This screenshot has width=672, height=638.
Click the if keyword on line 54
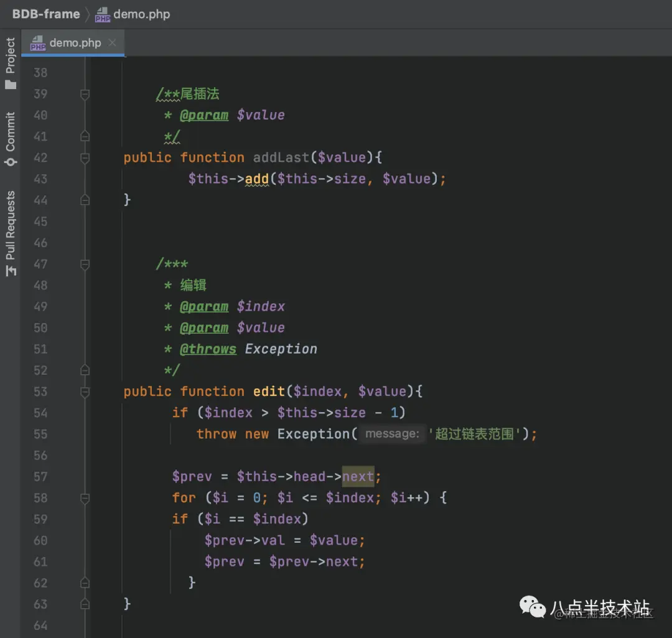tap(180, 413)
